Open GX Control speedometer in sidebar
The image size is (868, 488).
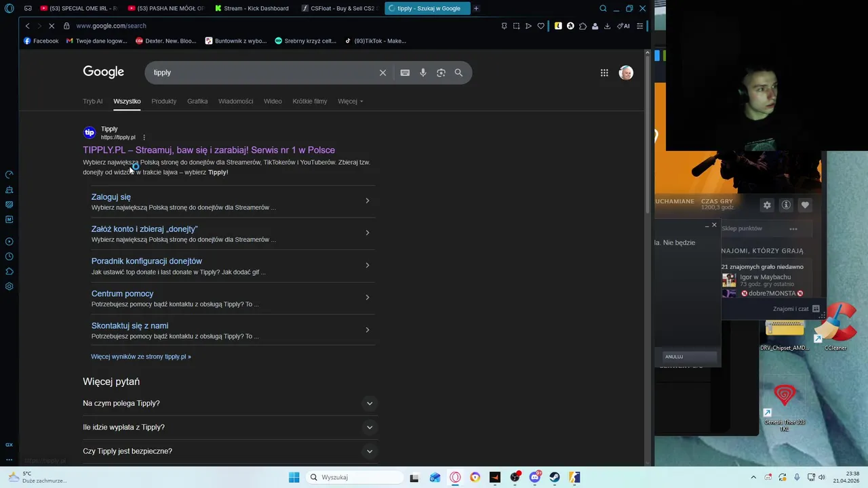(9, 175)
